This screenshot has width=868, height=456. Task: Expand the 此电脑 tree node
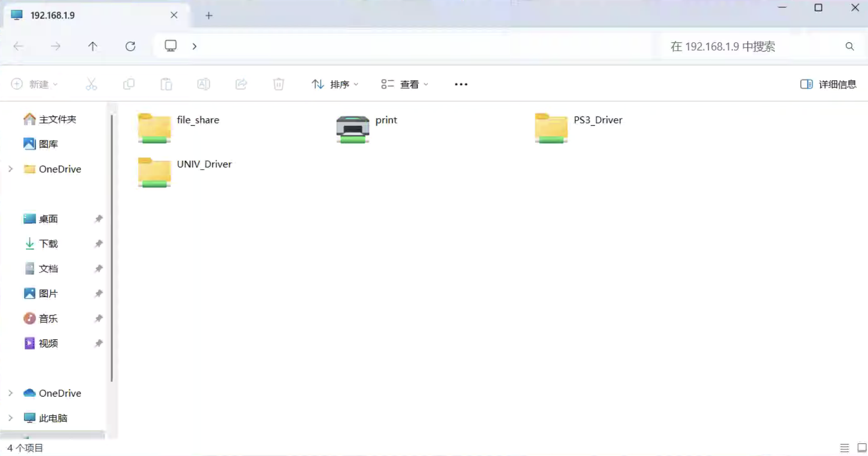[11, 418]
